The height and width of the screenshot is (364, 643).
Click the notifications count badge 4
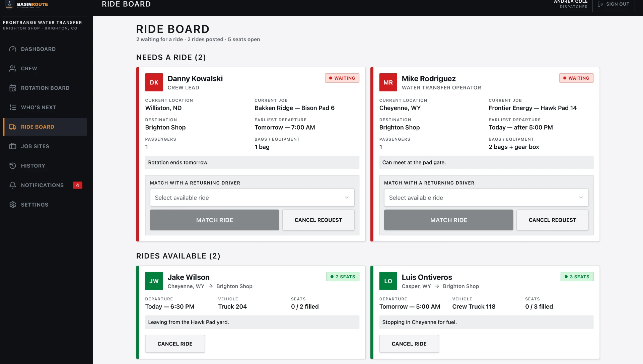78,185
